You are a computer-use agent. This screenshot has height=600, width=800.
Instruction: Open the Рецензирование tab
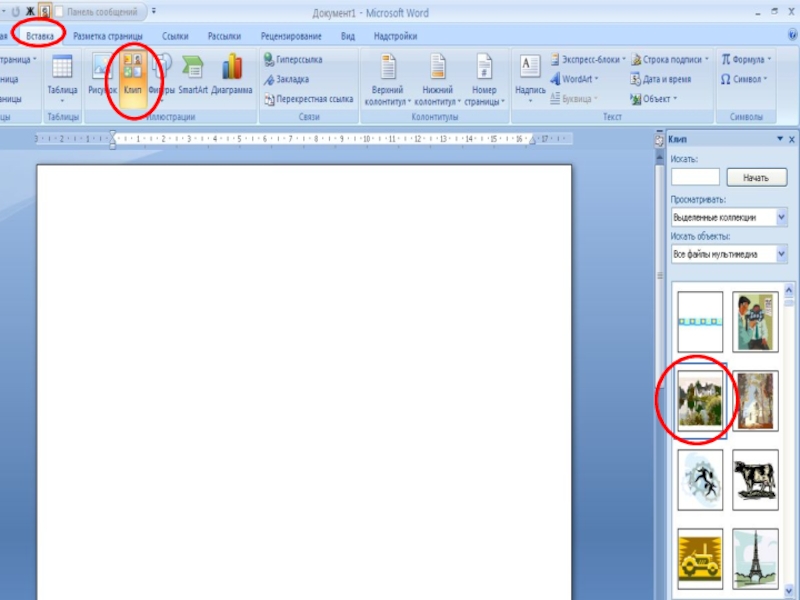click(x=291, y=36)
